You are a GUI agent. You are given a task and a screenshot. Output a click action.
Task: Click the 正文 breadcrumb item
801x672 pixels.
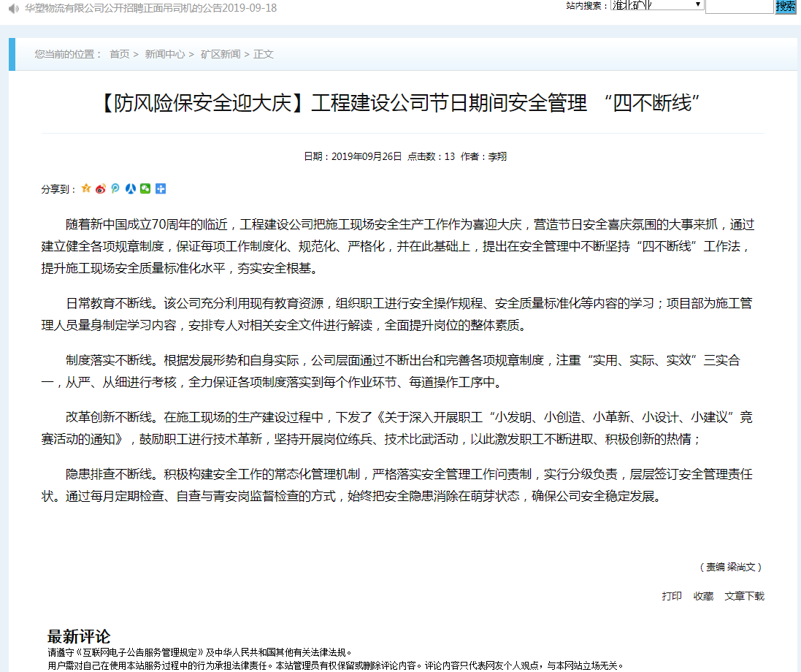[264, 54]
